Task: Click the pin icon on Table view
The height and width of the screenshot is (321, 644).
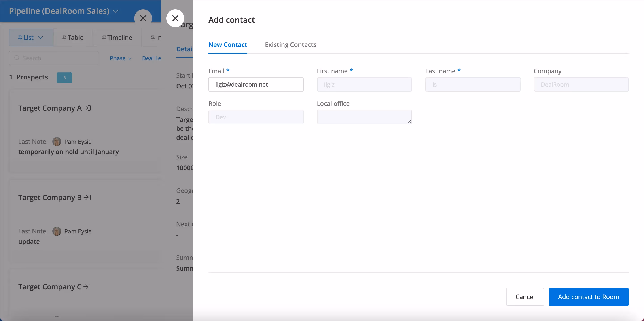Action: coord(64,38)
